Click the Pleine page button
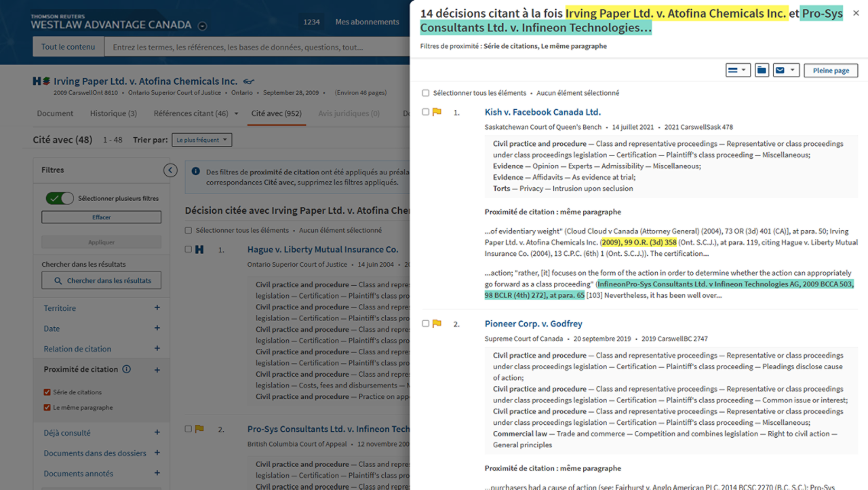868x490 pixels. (x=831, y=71)
